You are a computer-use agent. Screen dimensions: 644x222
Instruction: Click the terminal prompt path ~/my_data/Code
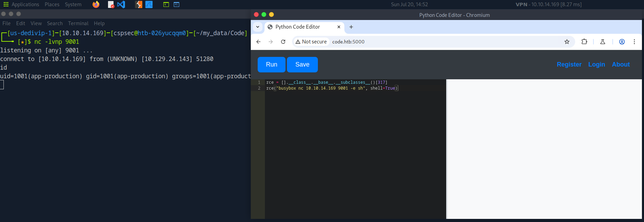click(x=220, y=33)
